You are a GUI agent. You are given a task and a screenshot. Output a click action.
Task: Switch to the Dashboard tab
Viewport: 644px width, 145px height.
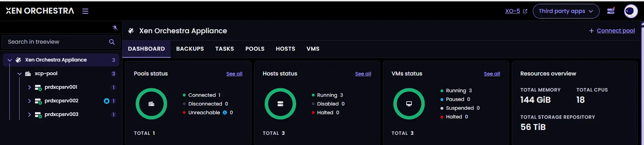146,49
